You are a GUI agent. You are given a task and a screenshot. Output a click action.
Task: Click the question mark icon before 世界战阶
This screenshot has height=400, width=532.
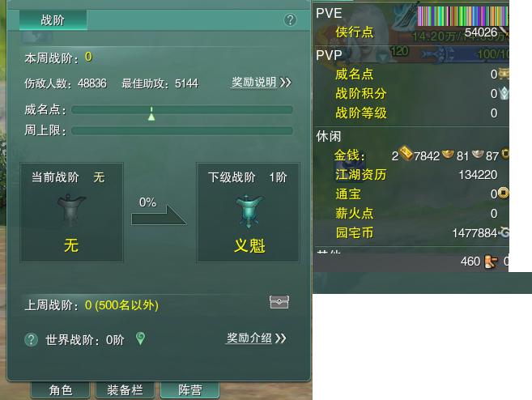[32, 339]
